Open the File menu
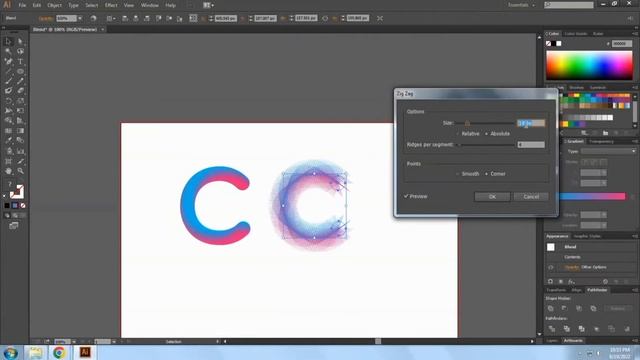The height and width of the screenshot is (360, 640). [x=22, y=5]
